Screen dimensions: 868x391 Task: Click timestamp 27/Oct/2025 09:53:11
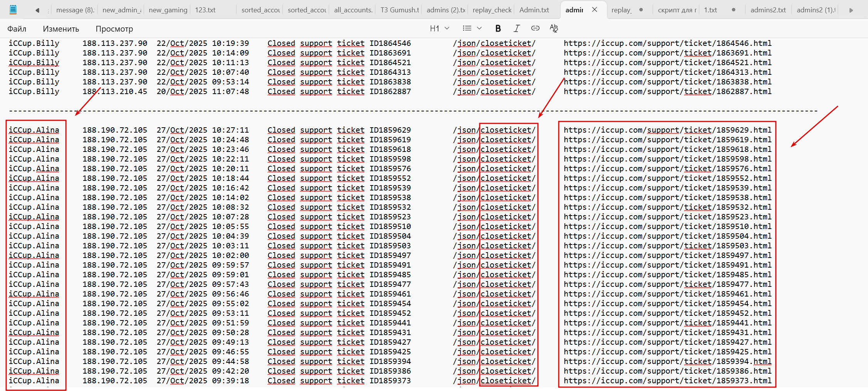pos(203,313)
